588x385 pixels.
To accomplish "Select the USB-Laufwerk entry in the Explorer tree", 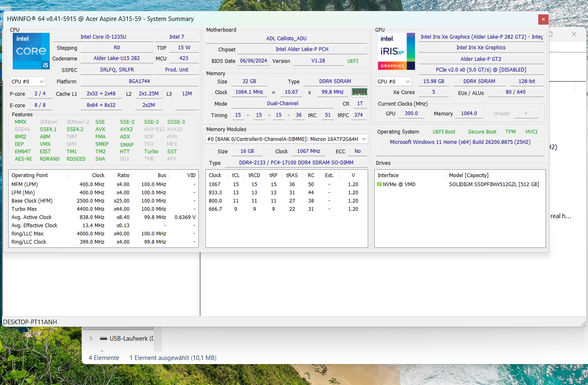I will click(x=131, y=339).
